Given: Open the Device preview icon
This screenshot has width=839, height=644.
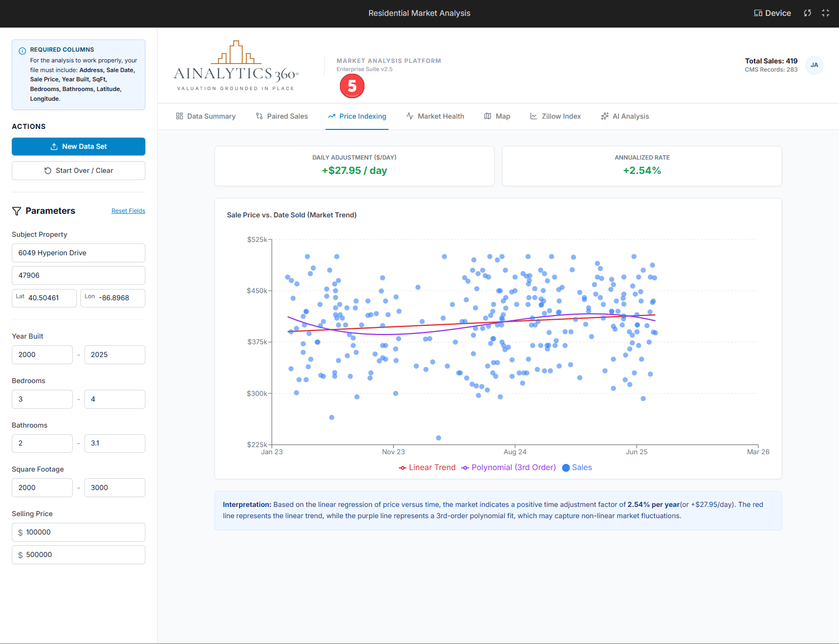Looking at the screenshot, I should [758, 13].
